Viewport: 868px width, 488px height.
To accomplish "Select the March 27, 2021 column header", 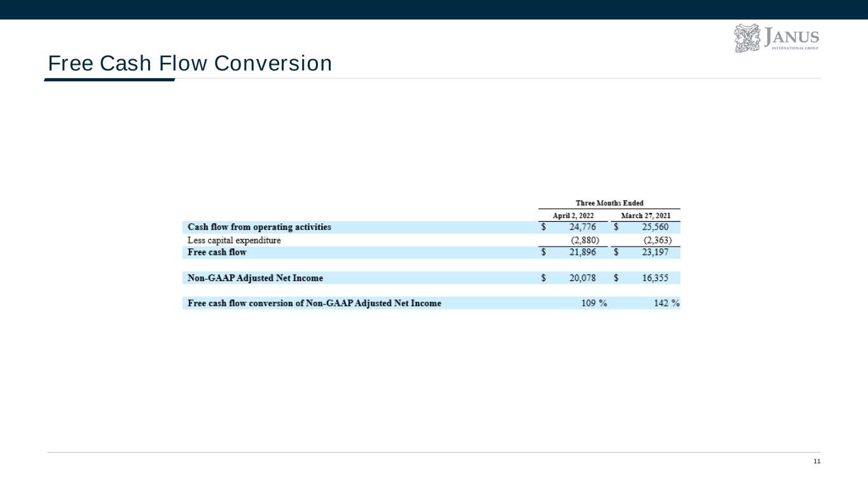I will click(x=645, y=215).
